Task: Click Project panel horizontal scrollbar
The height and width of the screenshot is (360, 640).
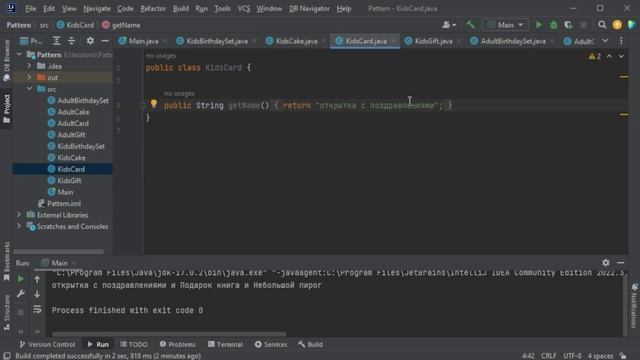Action: click(58, 251)
